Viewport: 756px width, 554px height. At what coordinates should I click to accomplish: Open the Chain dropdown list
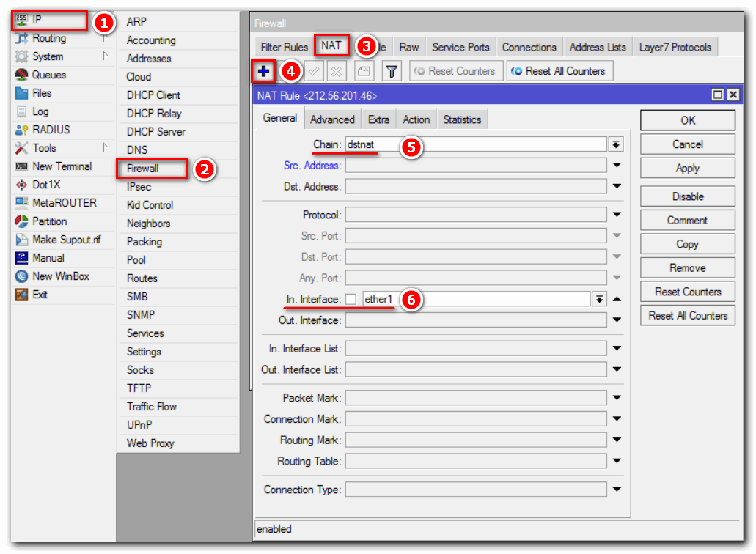pyautogui.click(x=617, y=144)
